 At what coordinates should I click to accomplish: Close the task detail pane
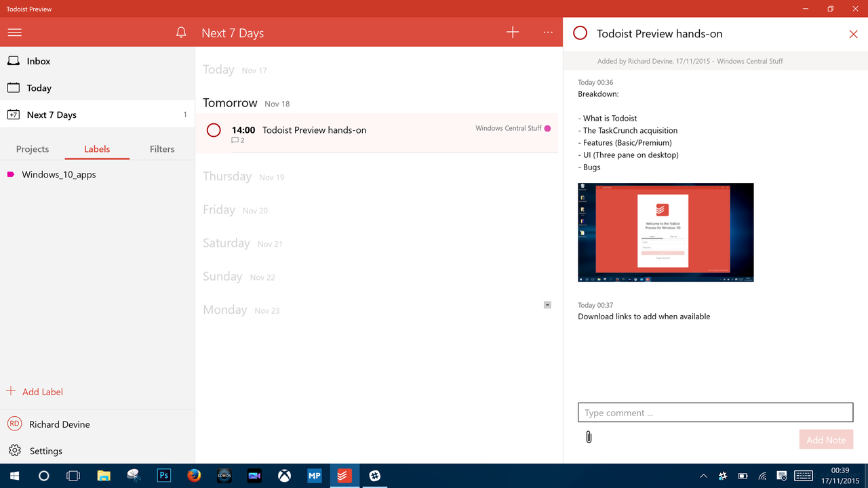pyautogui.click(x=853, y=34)
